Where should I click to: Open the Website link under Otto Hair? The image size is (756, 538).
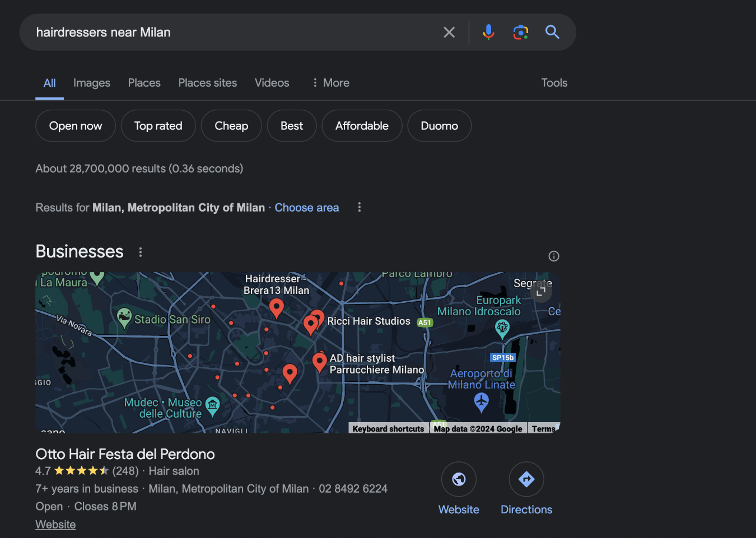coord(55,524)
